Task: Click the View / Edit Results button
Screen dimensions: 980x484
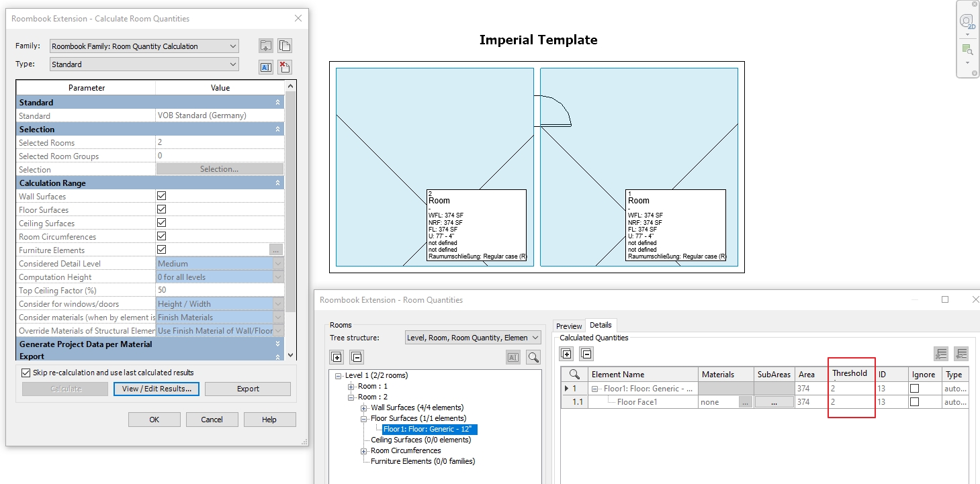Action: [156, 389]
